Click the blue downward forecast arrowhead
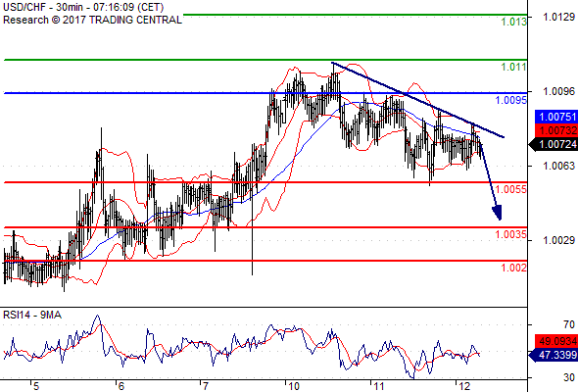The height and width of the screenshot is (392, 578). pos(498,213)
